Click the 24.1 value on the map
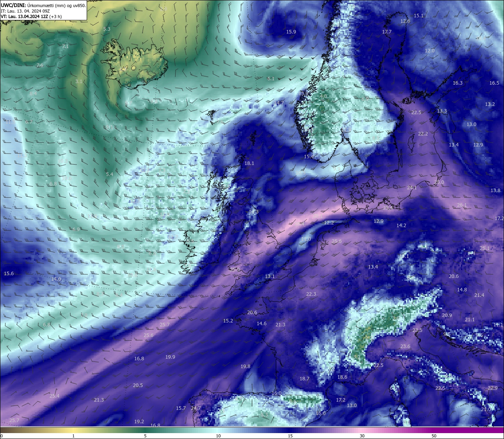The width and height of the screenshot is (504, 439). click(412, 188)
